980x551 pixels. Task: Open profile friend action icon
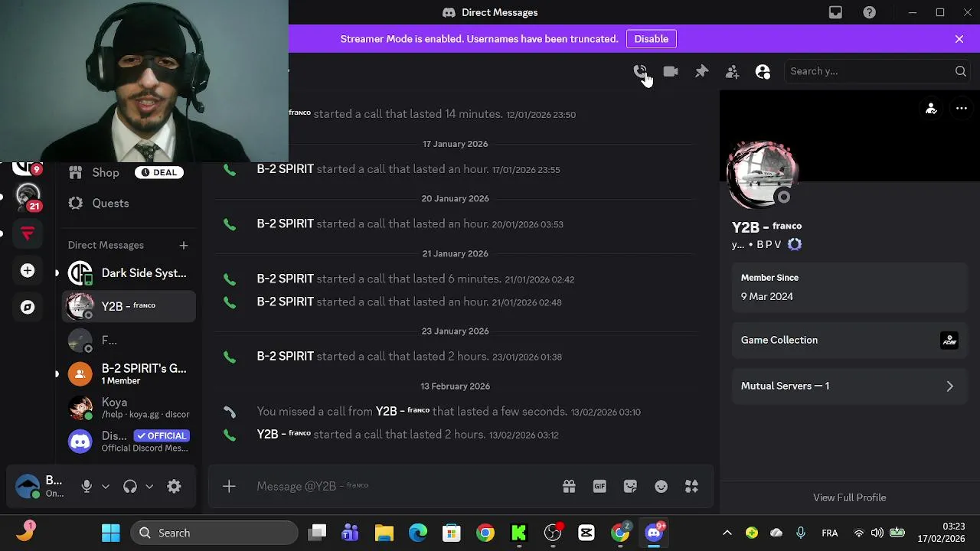pyautogui.click(x=931, y=109)
